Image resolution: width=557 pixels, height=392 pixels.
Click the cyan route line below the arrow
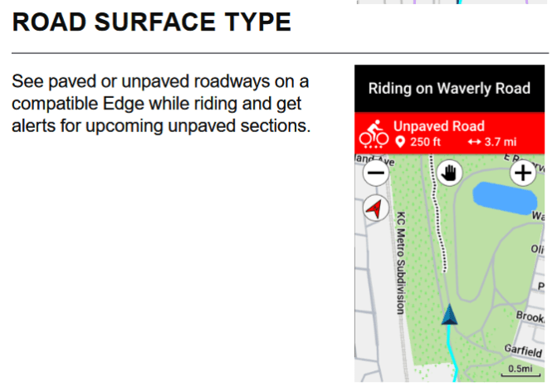click(x=452, y=354)
